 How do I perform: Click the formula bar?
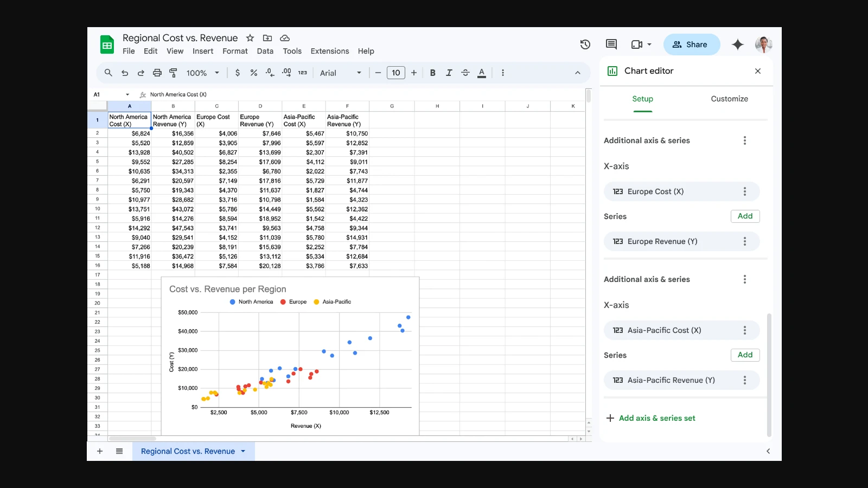point(366,94)
